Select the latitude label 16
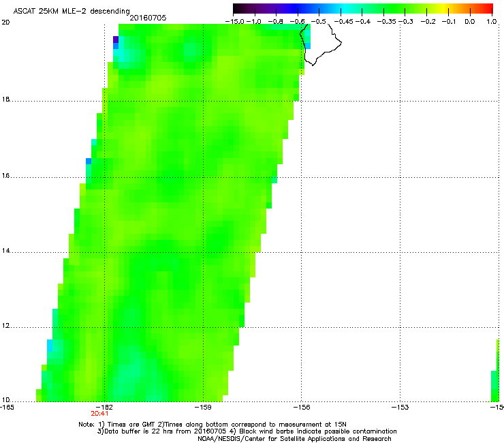The width and height of the screenshot is (504, 443). pyautogui.click(x=5, y=176)
